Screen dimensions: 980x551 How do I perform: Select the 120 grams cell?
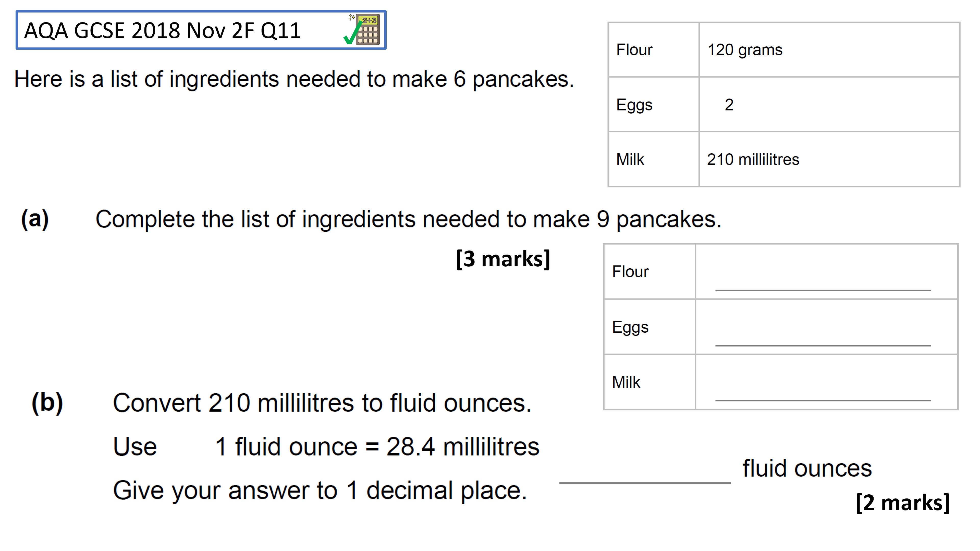pos(829,50)
